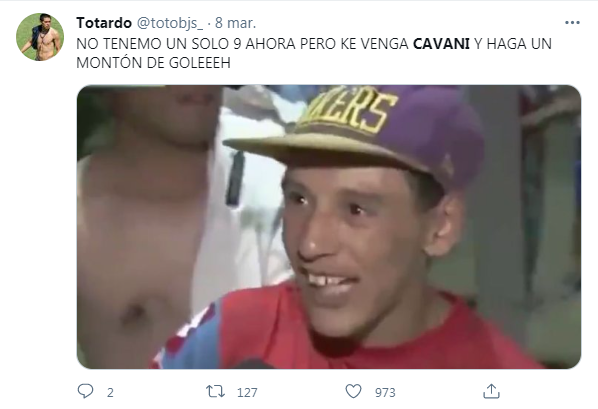Click the 8 mar. timestamp

(x=235, y=23)
